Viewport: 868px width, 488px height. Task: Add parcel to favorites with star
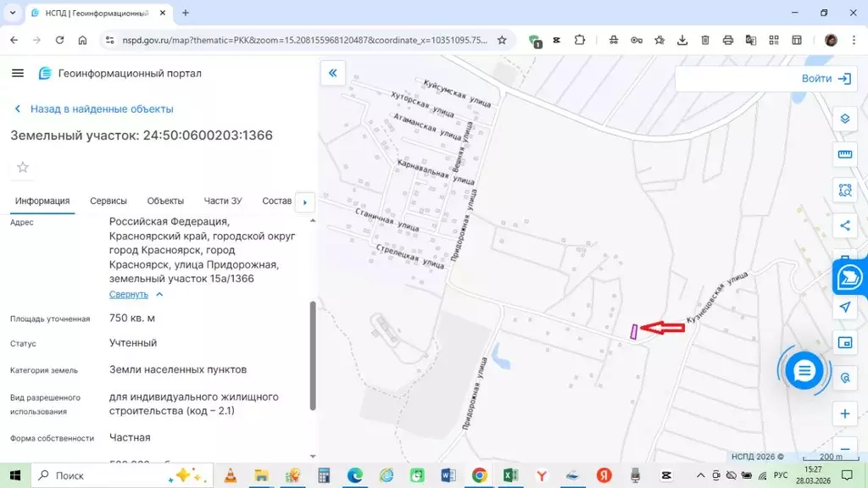pos(23,167)
